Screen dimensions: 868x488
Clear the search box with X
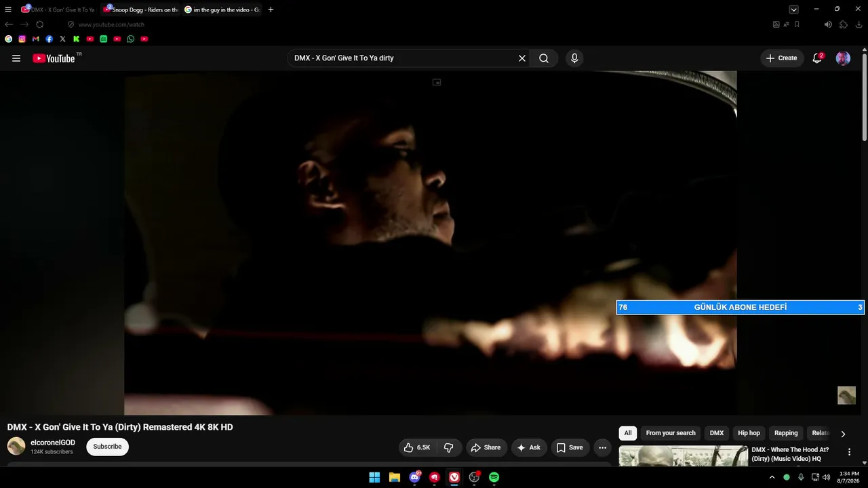(x=522, y=58)
